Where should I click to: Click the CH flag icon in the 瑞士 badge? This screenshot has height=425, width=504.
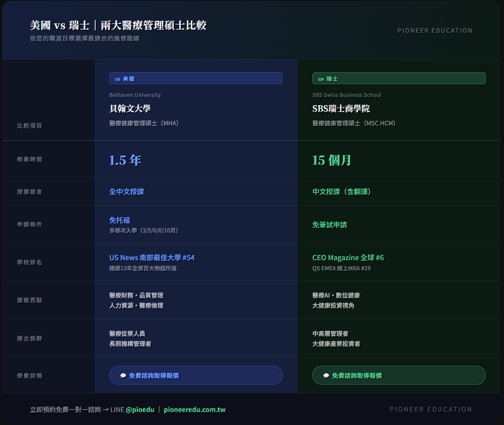tap(320, 79)
